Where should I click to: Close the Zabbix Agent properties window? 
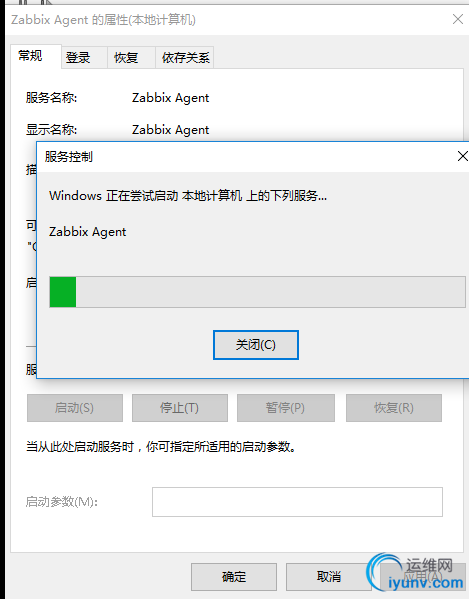point(458,19)
